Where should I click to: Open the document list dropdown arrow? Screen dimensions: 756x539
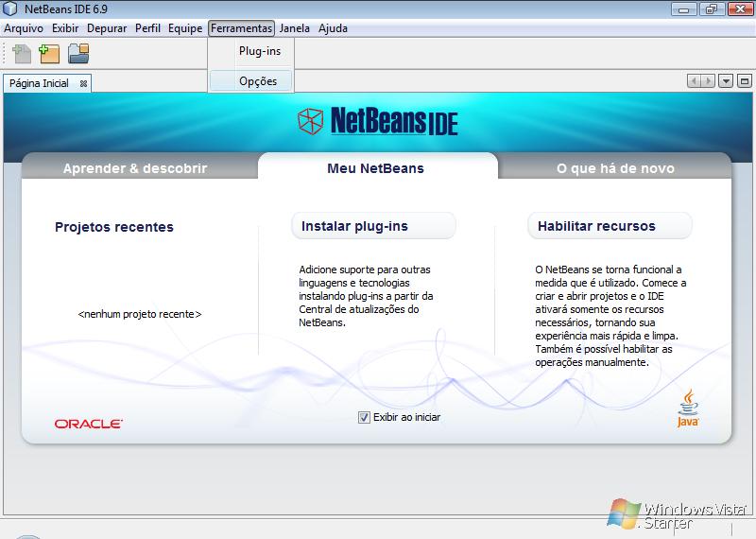pos(726,81)
